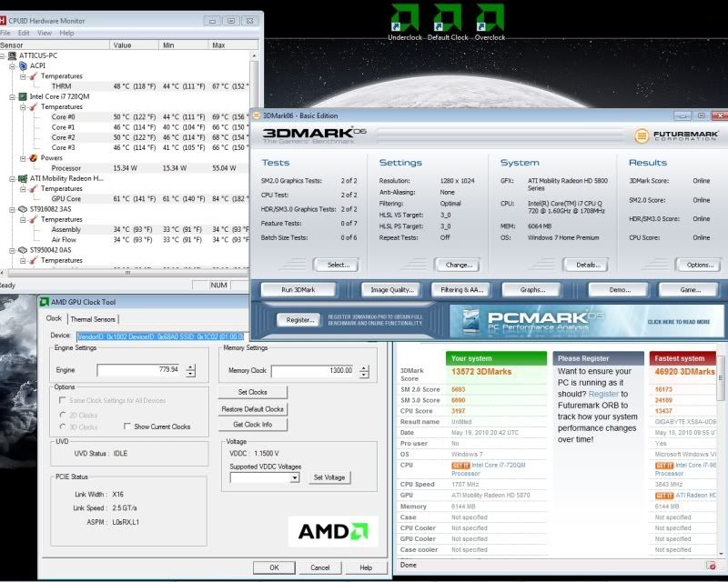Collapse the ST950042 0AS drive node
The height and width of the screenshot is (582, 728).
(13, 250)
